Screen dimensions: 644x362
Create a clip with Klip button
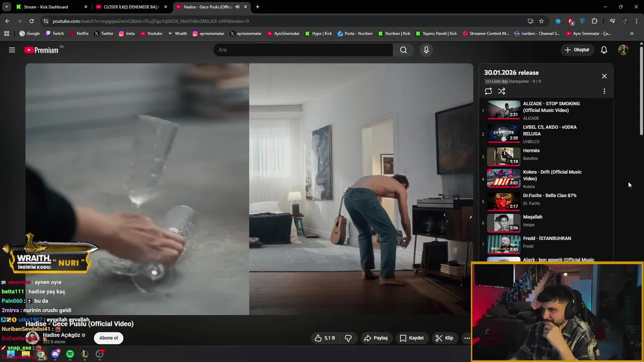click(x=444, y=338)
